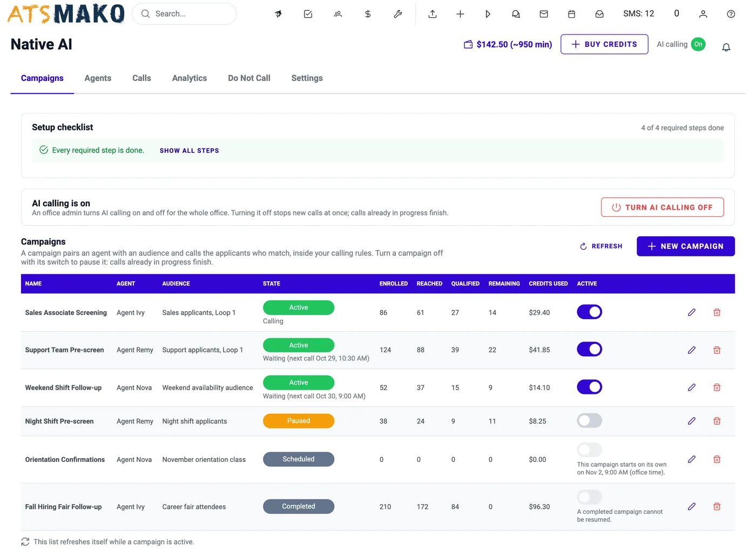
Task: Open the Settings tab
Action: point(307,78)
